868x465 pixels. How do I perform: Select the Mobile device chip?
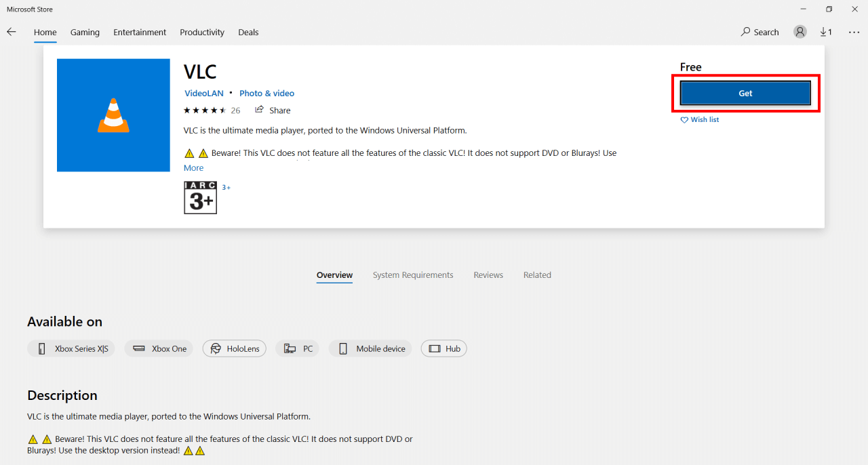(370, 348)
